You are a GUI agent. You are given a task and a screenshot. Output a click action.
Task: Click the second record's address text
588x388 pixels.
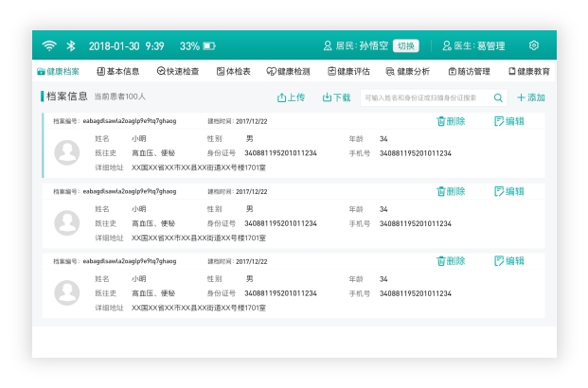point(199,238)
